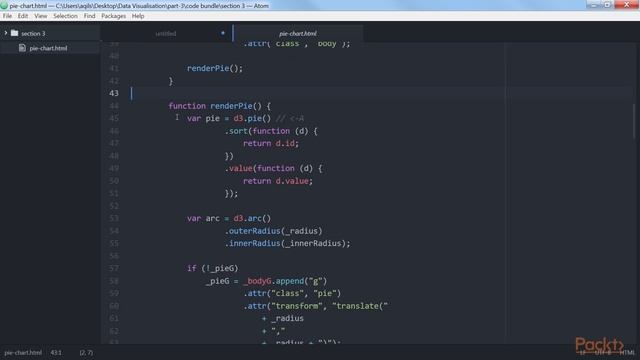The width and height of the screenshot is (640, 360).
Task: Click line number 44 in the gutter
Action: 113,106
